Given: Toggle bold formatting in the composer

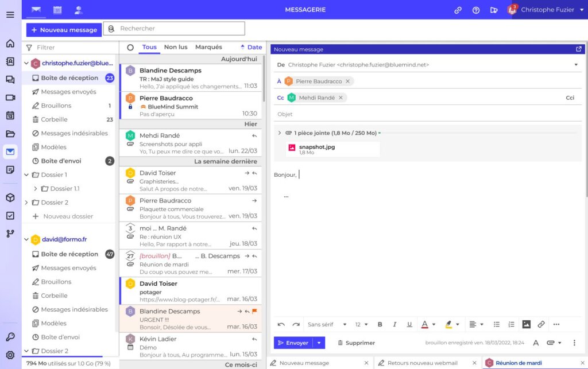Looking at the screenshot, I should pos(379,324).
